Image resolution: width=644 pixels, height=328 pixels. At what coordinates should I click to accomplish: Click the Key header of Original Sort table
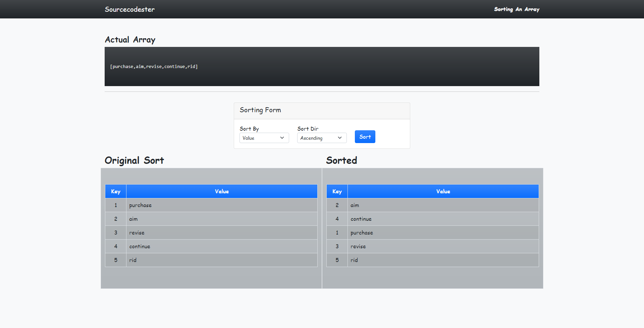(x=115, y=191)
